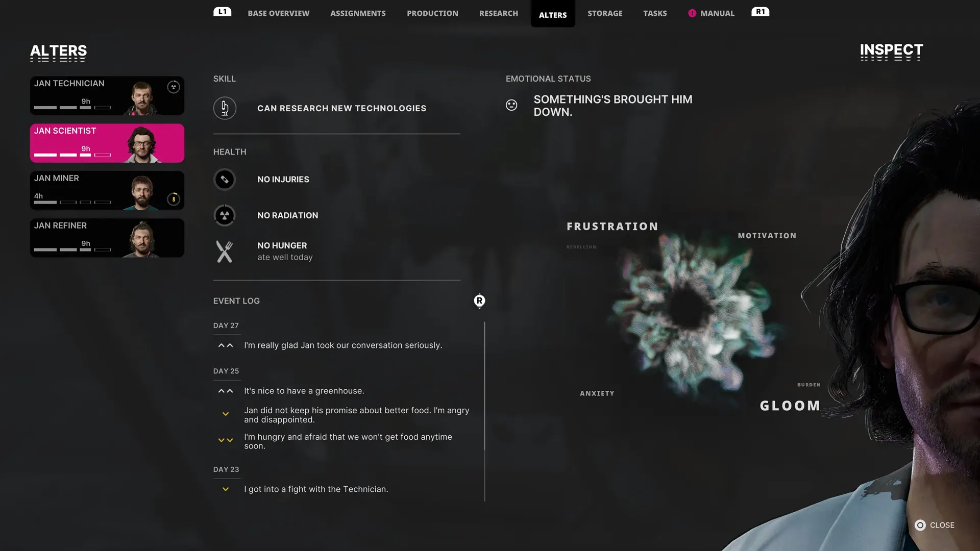Open the Storage tab
Viewport: 980px width, 551px height.
(x=605, y=13)
